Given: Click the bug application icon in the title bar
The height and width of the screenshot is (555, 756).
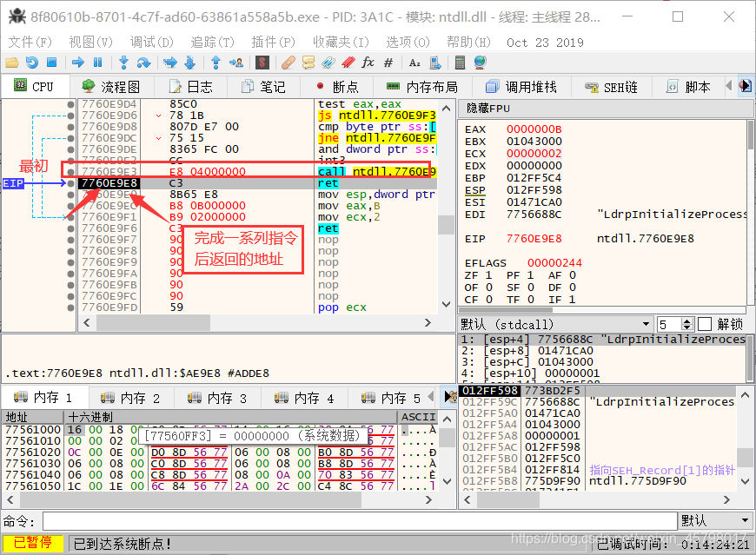Looking at the screenshot, I should (x=17, y=17).
